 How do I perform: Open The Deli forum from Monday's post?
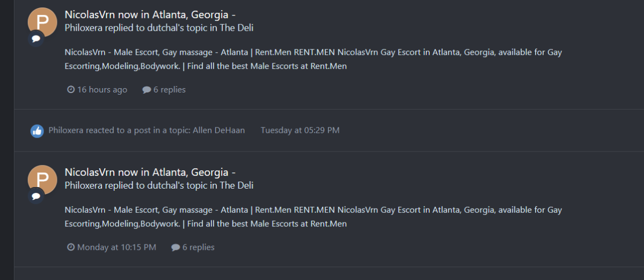click(x=237, y=185)
